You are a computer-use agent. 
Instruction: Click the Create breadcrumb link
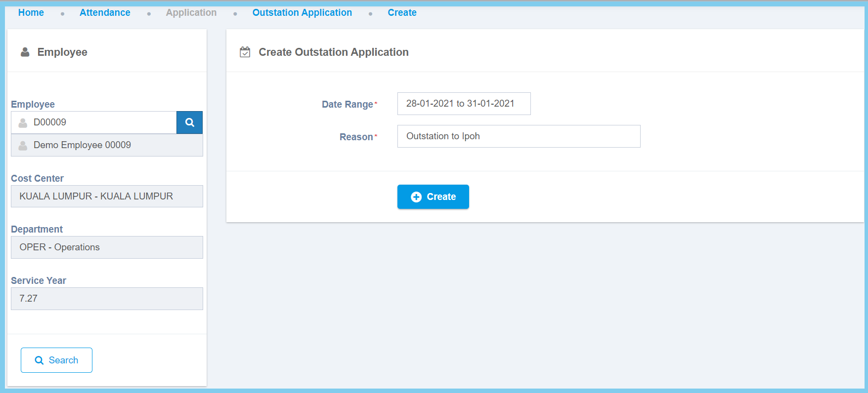coord(402,13)
